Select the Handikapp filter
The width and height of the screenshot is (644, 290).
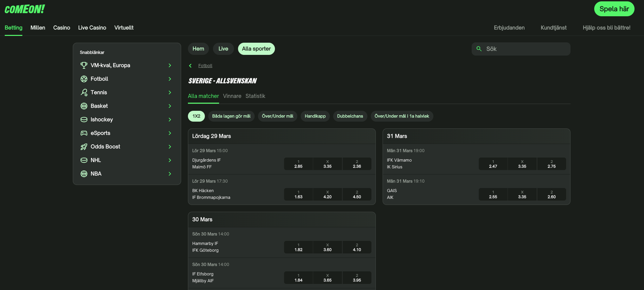[315, 116]
